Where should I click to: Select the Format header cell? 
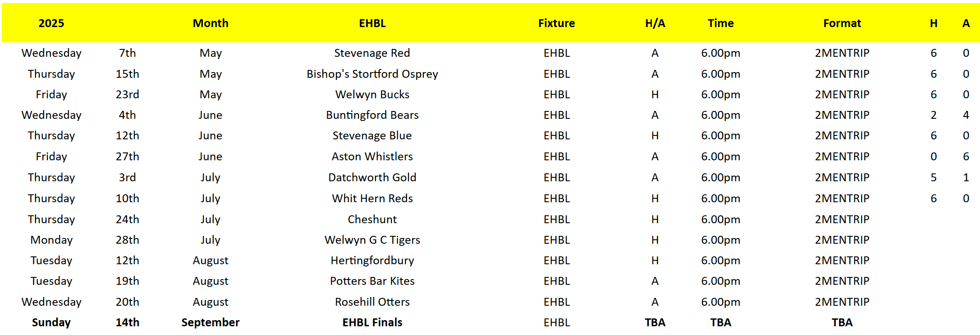[842, 23]
